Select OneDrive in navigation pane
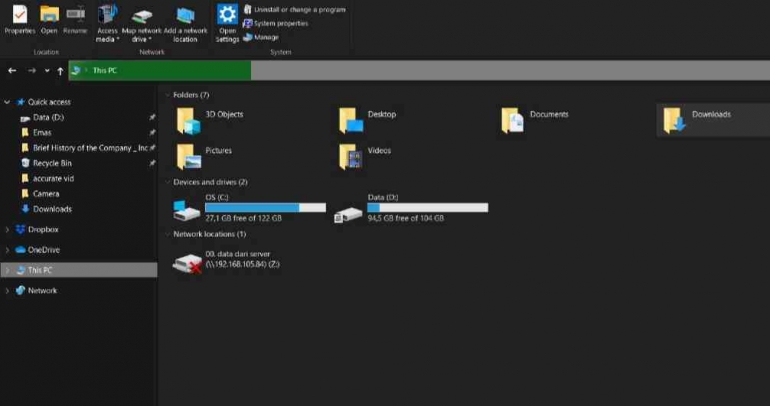 coord(43,250)
